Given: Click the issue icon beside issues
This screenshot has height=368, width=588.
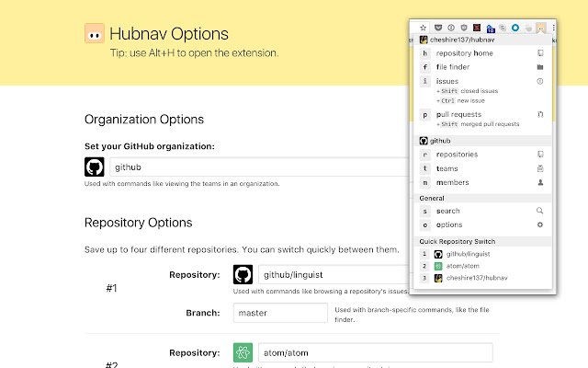Looking at the screenshot, I should point(540,81).
